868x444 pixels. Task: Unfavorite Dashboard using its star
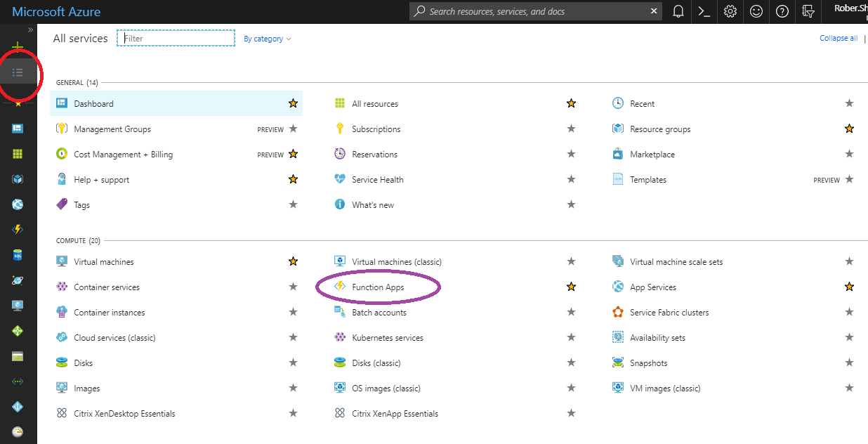point(294,103)
